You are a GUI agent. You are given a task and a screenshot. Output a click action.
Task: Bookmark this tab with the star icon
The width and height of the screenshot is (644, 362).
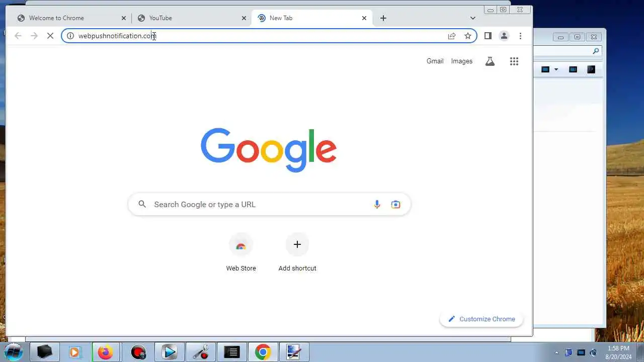pyautogui.click(x=468, y=36)
